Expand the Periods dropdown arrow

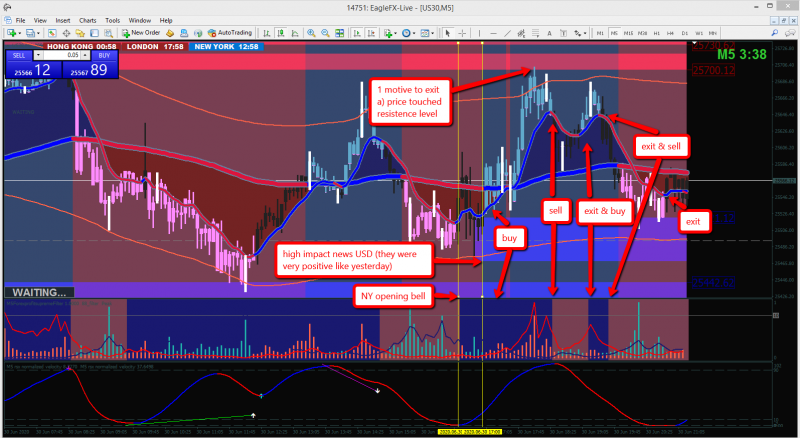tap(414, 34)
